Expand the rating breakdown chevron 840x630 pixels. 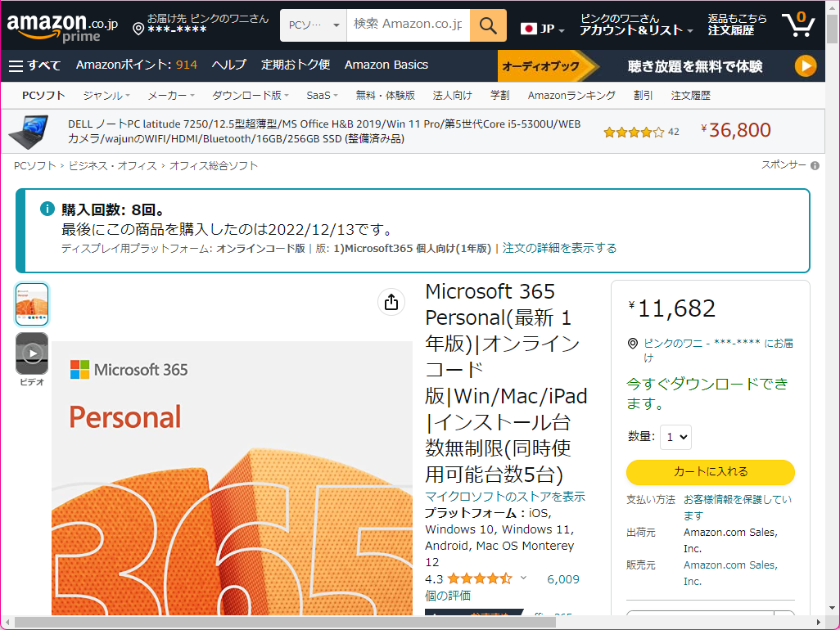[x=523, y=578]
